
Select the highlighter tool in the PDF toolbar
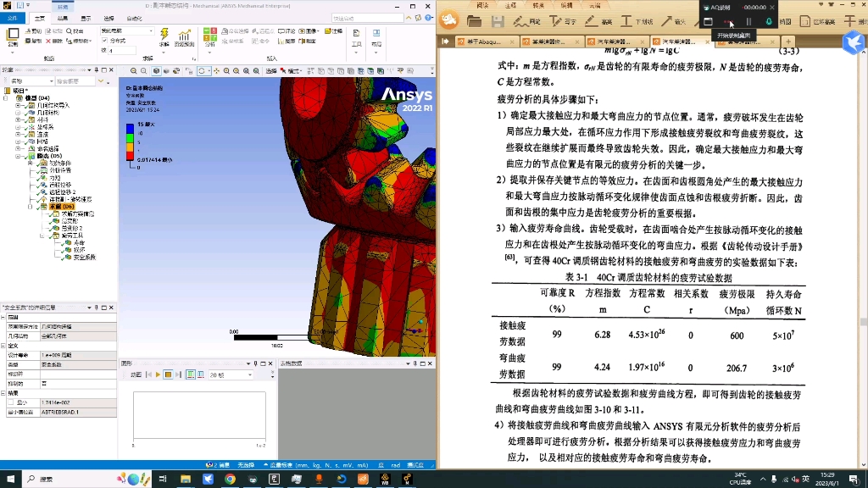pyautogui.click(x=591, y=19)
